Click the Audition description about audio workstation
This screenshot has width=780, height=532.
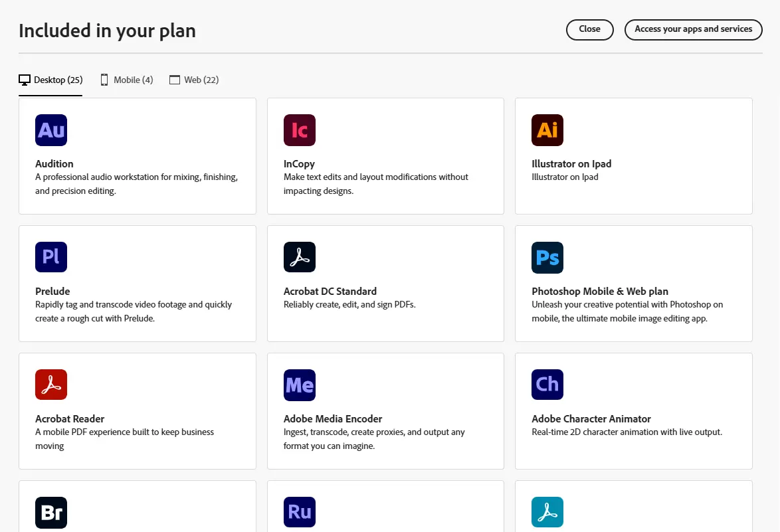click(136, 184)
